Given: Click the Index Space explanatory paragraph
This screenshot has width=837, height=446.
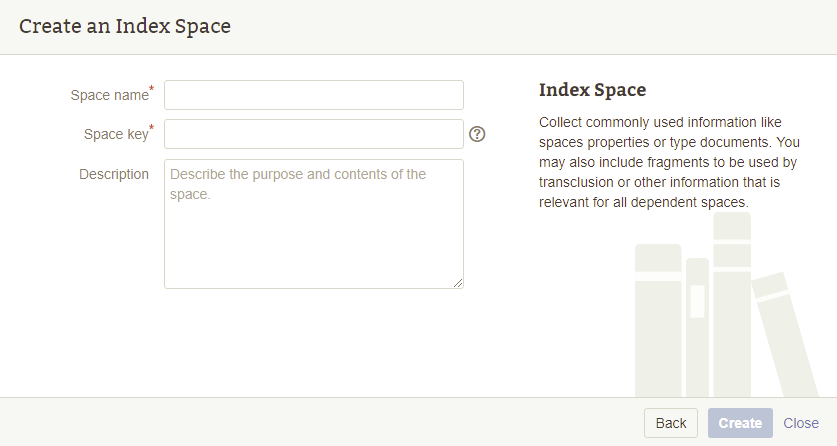Looking at the screenshot, I should click(x=668, y=162).
